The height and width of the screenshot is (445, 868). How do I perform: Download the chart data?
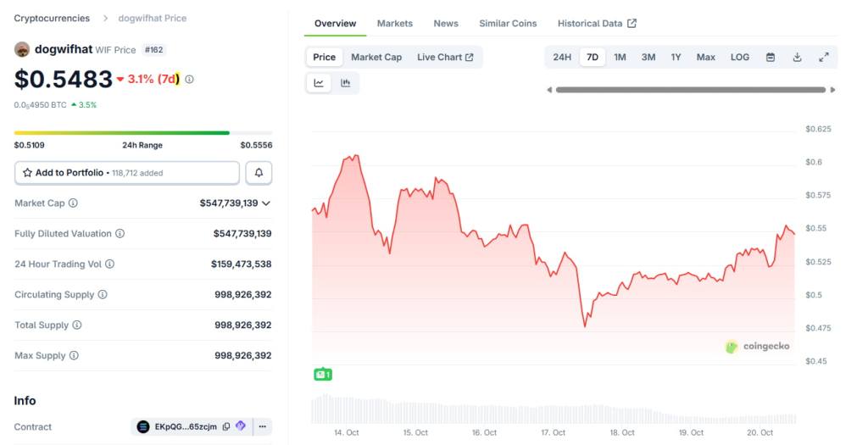click(x=797, y=58)
